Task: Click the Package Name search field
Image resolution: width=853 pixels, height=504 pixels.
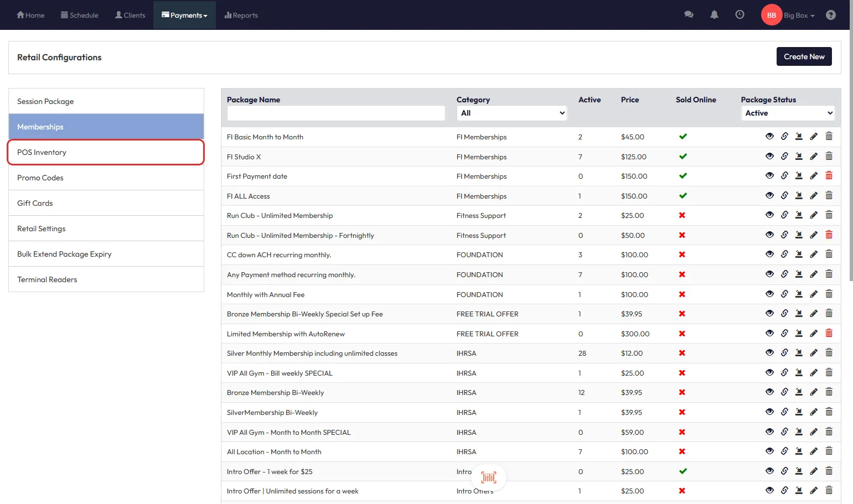Action: tap(336, 113)
